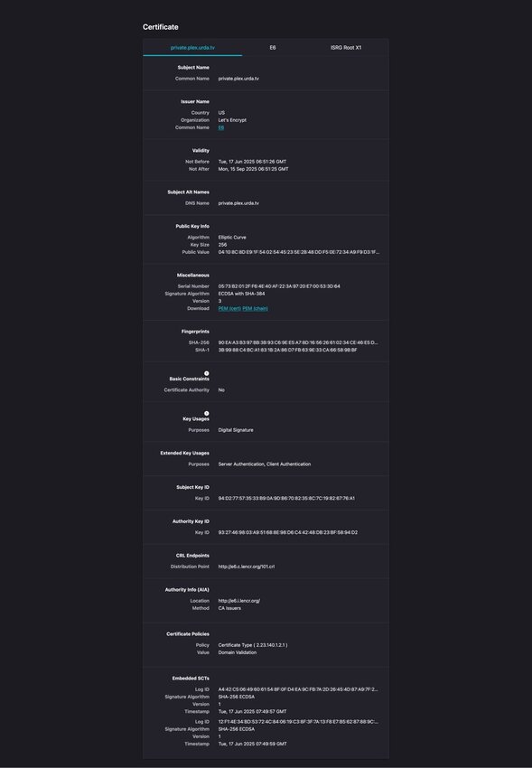Click the critical-extension icon above Key Usages
This screenshot has width=532, height=768.
point(207,414)
